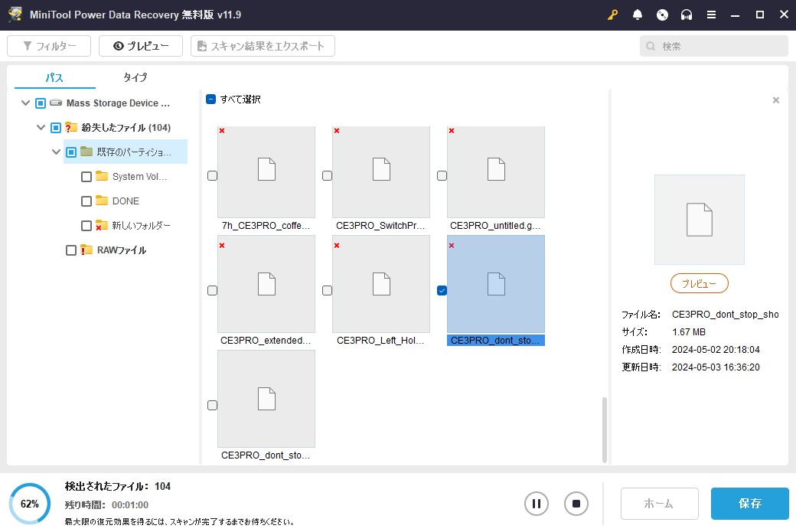The height and width of the screenshot is (532, 796).
Task: Switch to the タイプ tab
Action: coord(135,77)
